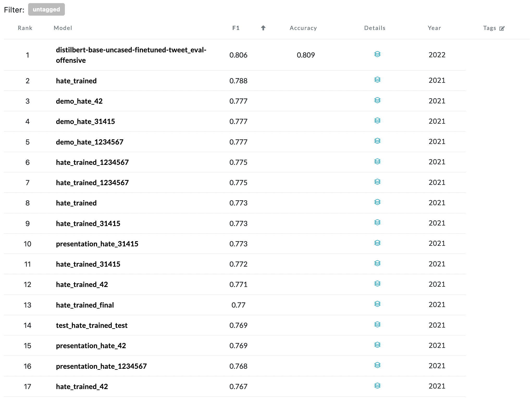Click details icon for demo_hate_42 row
This screenshot has height=400, width=532.
(x=377, y=100)
